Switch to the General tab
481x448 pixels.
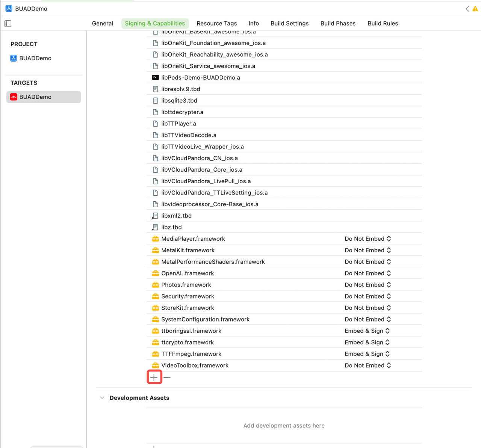click(103, 23)
